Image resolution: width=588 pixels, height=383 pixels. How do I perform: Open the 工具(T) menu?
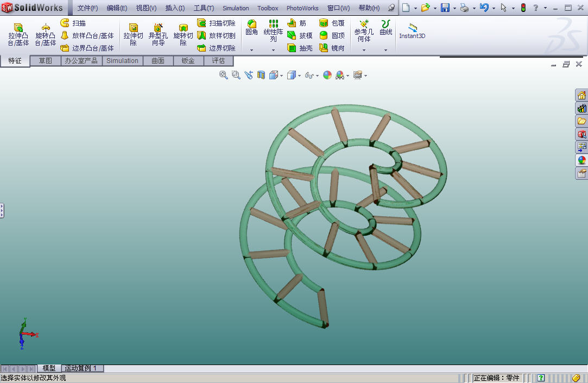coord(204,8)
